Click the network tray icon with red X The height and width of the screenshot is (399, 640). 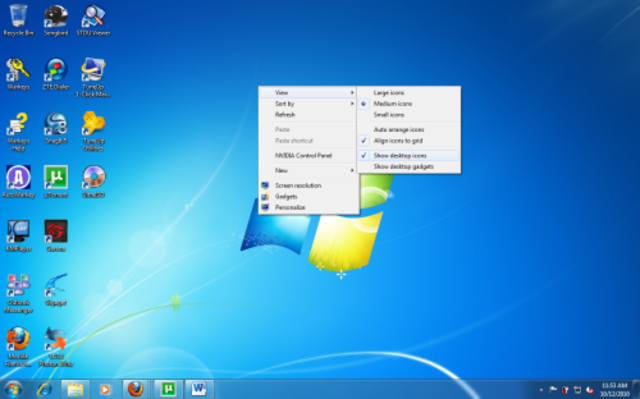coord(565,390)
